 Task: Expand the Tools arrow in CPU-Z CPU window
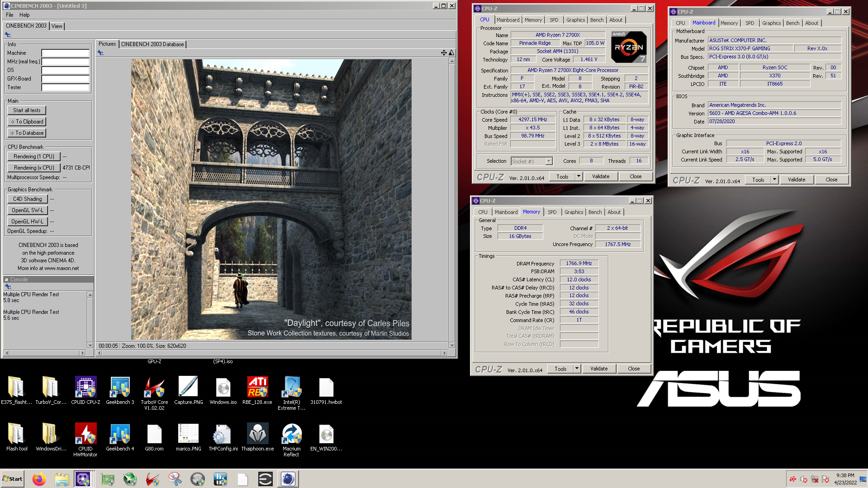579,176
